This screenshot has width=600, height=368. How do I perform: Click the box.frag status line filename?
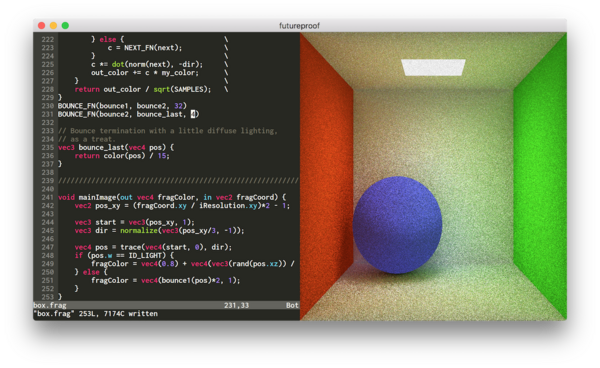coord(50,305)
